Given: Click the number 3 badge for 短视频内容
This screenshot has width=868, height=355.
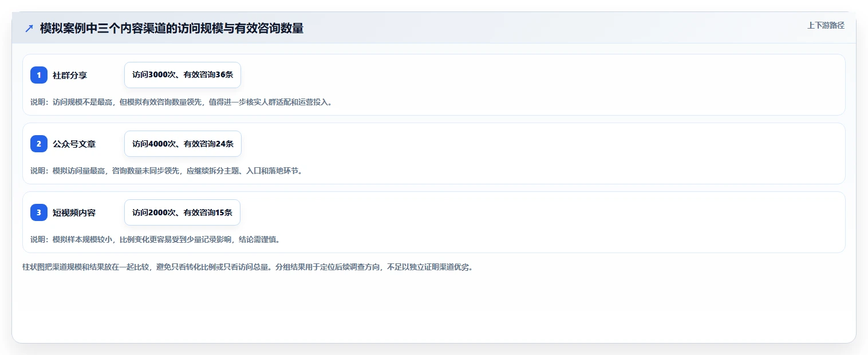Looking at the screenshot, I should click(39, 212).
